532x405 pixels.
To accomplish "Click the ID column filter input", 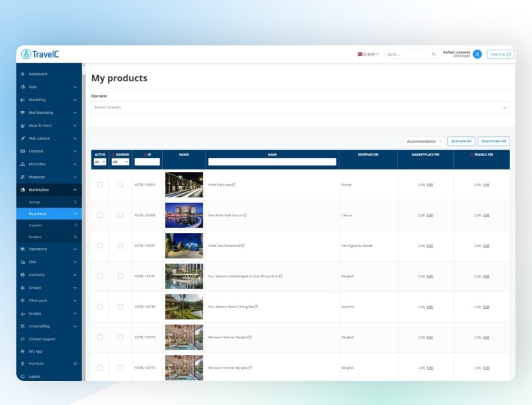I will [x=147, y=162].
